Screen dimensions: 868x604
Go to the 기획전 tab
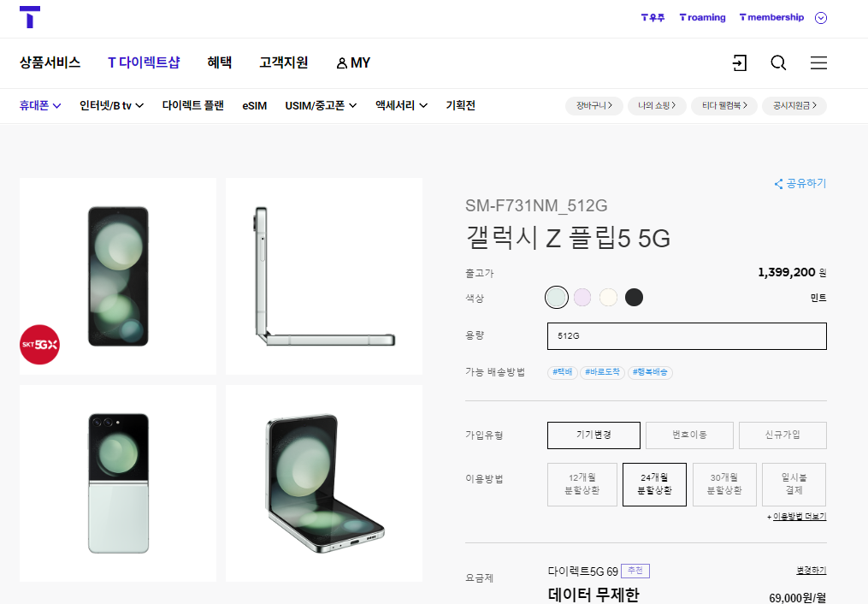click(x=461, y=105)
